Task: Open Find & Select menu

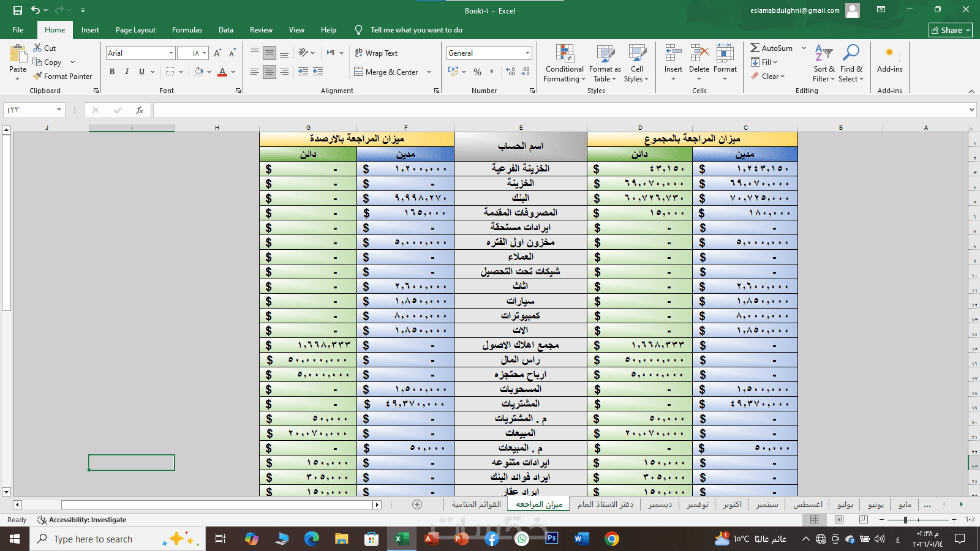Action: (x=851, y=63)
